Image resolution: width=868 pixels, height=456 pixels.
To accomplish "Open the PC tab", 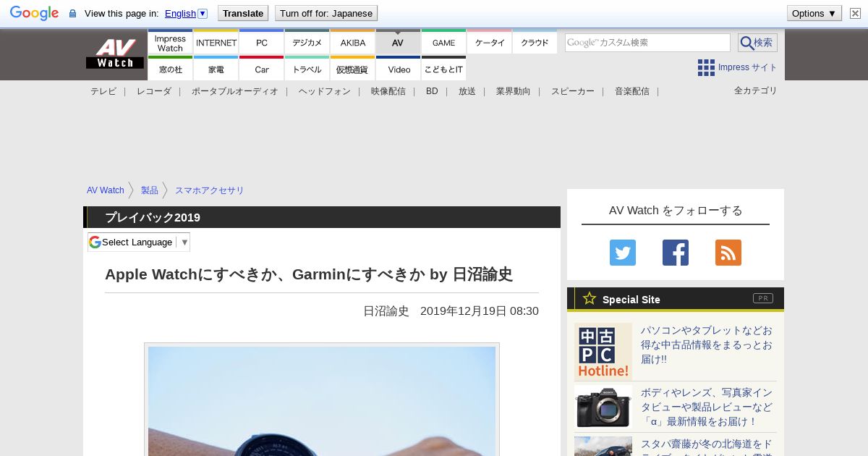I will (x=262, y=43).
